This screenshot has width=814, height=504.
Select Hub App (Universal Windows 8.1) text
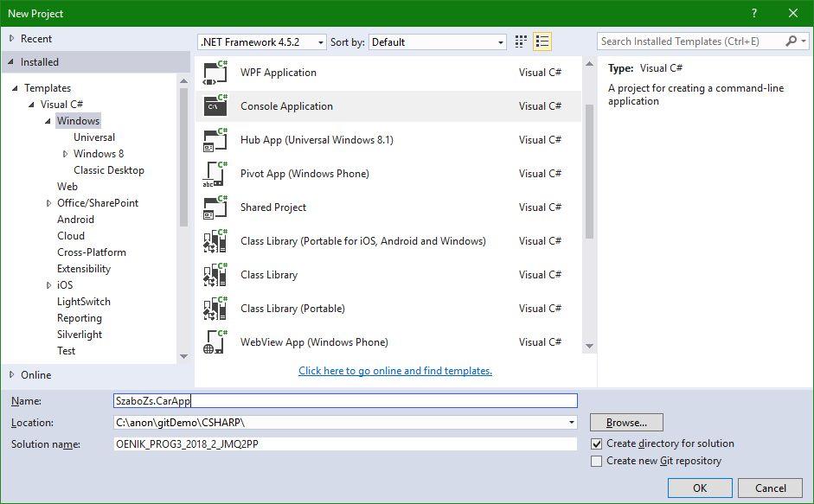[317, 140]
